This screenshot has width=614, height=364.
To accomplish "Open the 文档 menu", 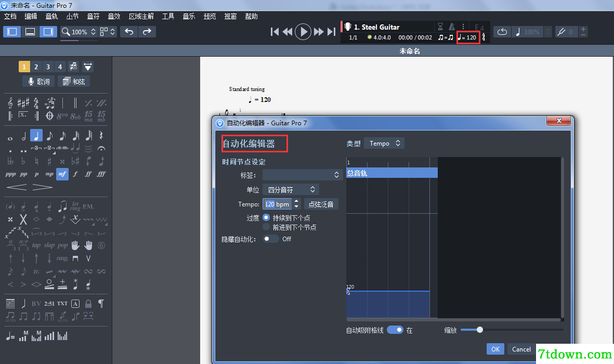I will [10, 16].
